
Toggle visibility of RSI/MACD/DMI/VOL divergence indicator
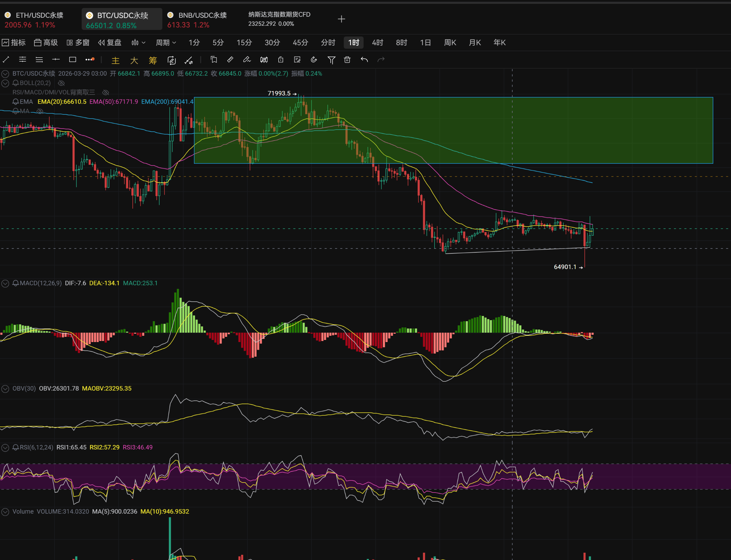(x=106, y=92)
